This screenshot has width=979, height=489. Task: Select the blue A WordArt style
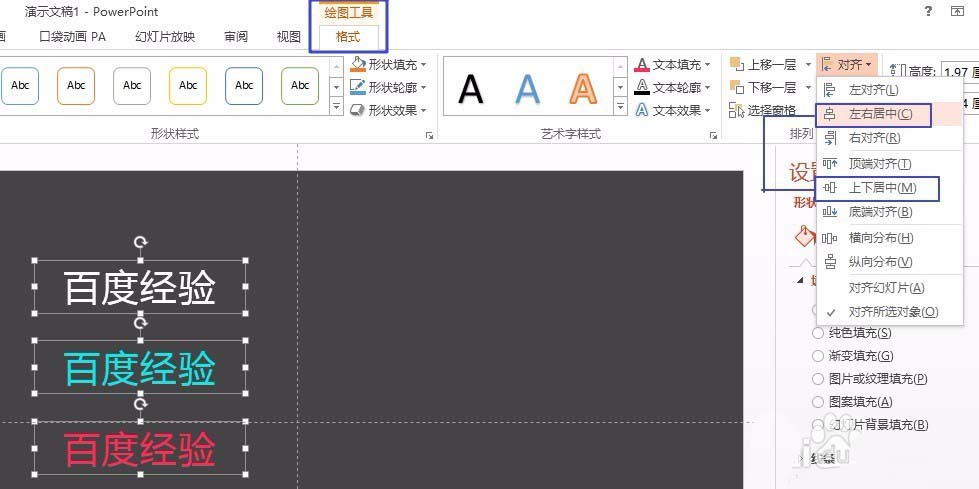tap(528, 88)
